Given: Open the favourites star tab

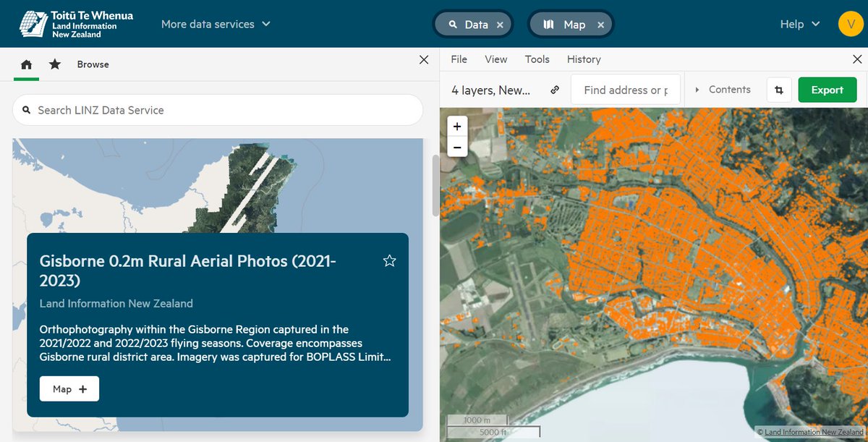Looking at the screenshot, I should pos(55,64).
